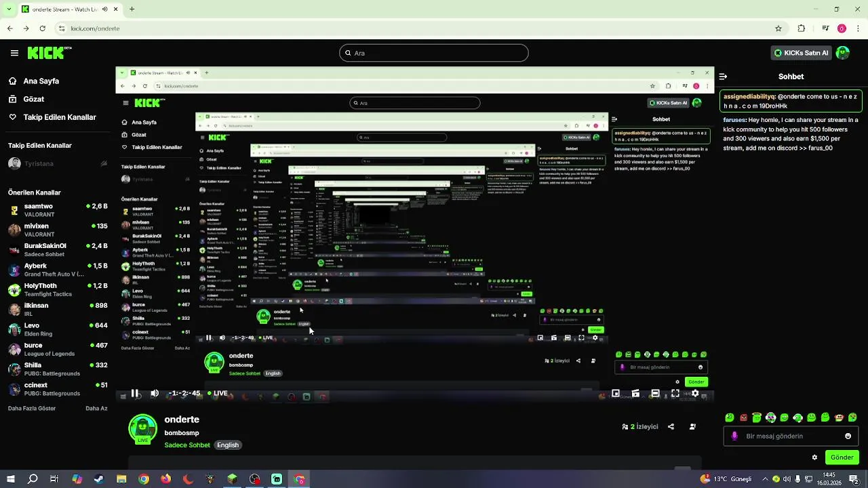Focus the Ara search field
Image resolution: width=868 pixels, height=488 pixels.
point(434,53)
